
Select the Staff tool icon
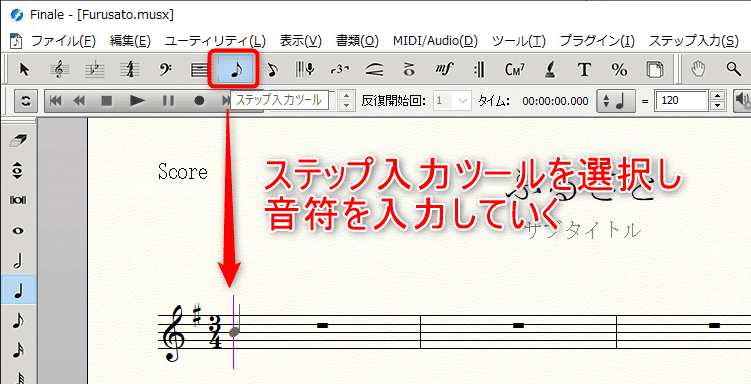click(x=199, y=70)
